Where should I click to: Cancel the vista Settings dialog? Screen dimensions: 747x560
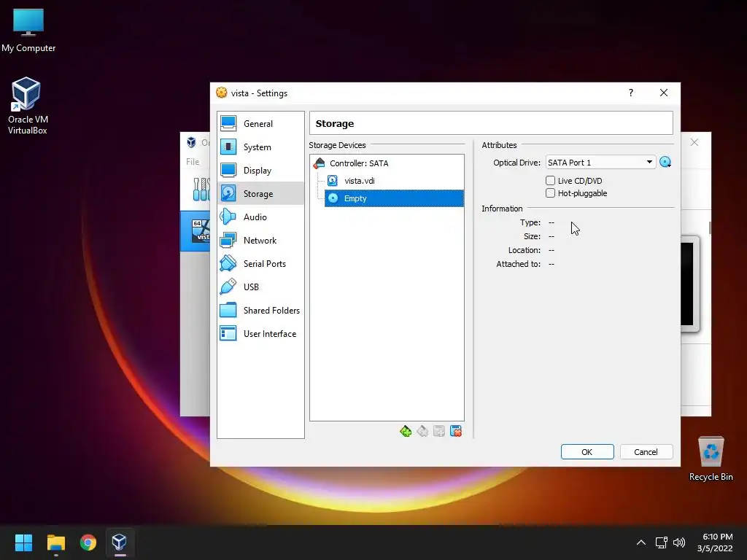point(646,452)
